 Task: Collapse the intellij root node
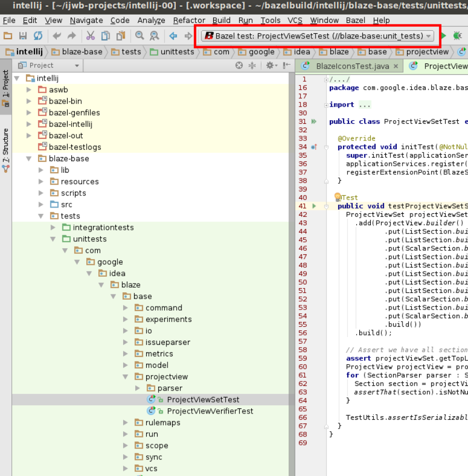[x=17, y=79]
